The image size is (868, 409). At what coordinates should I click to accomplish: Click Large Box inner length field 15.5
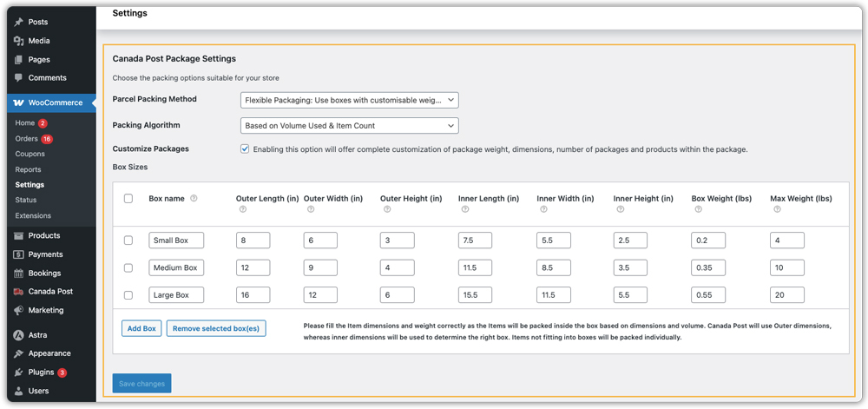click(476, 295)
